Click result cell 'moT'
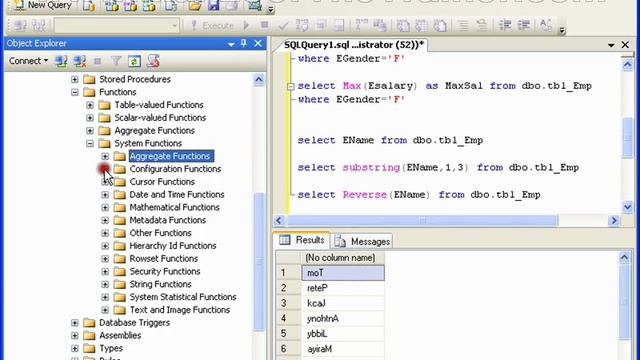 pyautogui.click(x=343, y=273)
